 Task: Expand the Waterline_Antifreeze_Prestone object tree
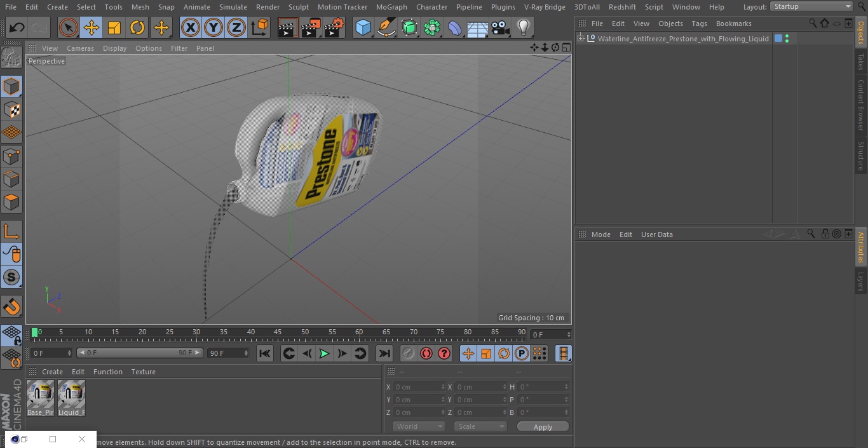(x=580, y=39)
